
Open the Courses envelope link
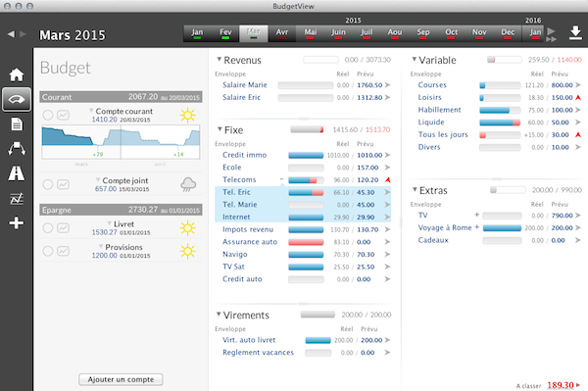pos(432,85)
